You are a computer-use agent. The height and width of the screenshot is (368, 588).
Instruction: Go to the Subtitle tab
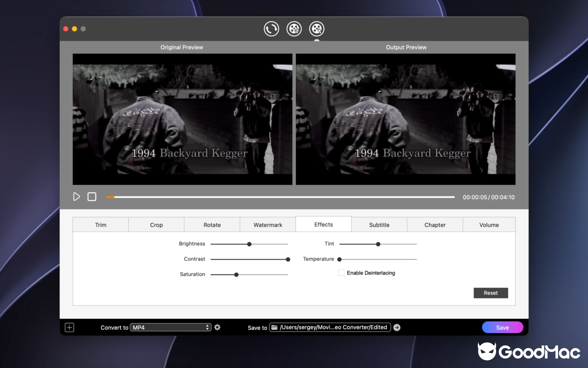(x=379, y=225)
